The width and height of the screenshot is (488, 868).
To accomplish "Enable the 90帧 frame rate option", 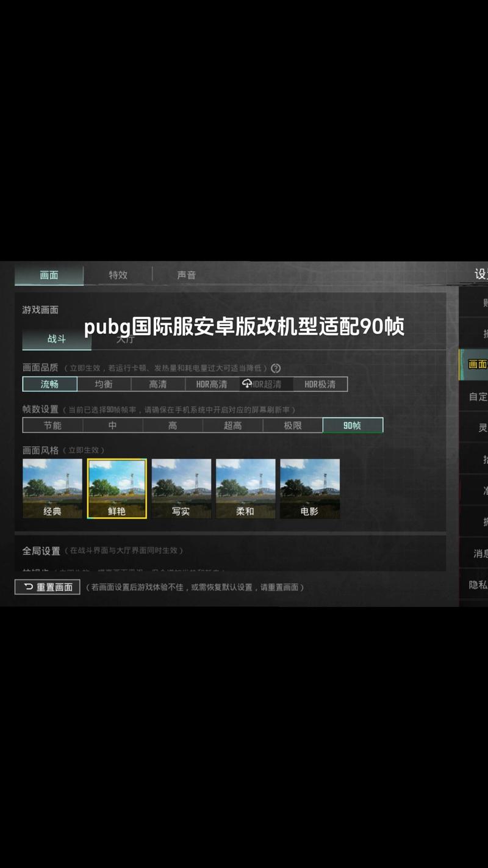I will click(x=353, y=425).
